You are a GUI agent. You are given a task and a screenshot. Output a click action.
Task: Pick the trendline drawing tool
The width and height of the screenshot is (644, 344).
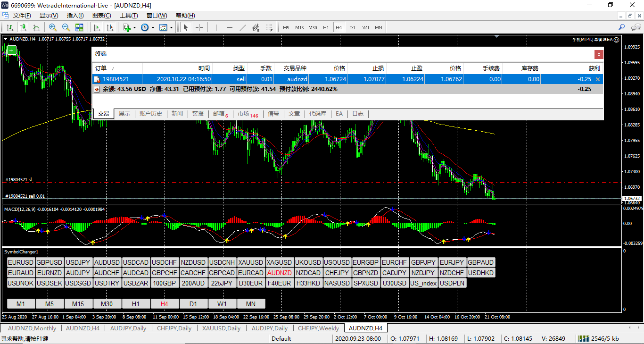point(243,27)
